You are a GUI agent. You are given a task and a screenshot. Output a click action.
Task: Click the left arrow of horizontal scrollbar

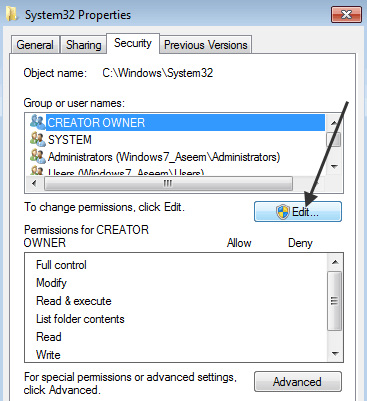[x=34, y=183]
